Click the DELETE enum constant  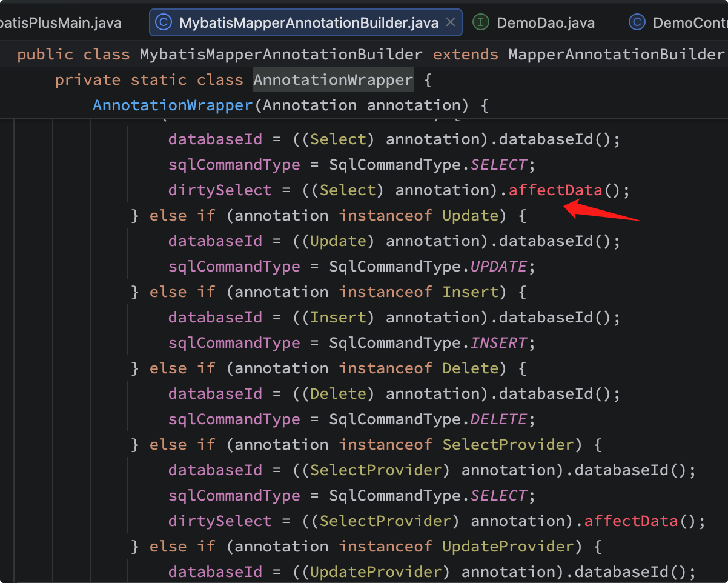(x=499, y=419)
